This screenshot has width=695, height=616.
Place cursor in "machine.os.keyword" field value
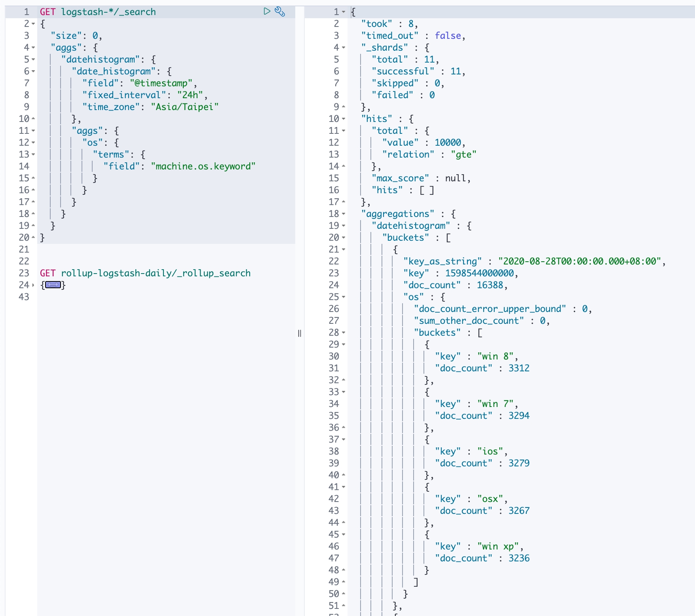pyautogui.click(x=203, y=166)
